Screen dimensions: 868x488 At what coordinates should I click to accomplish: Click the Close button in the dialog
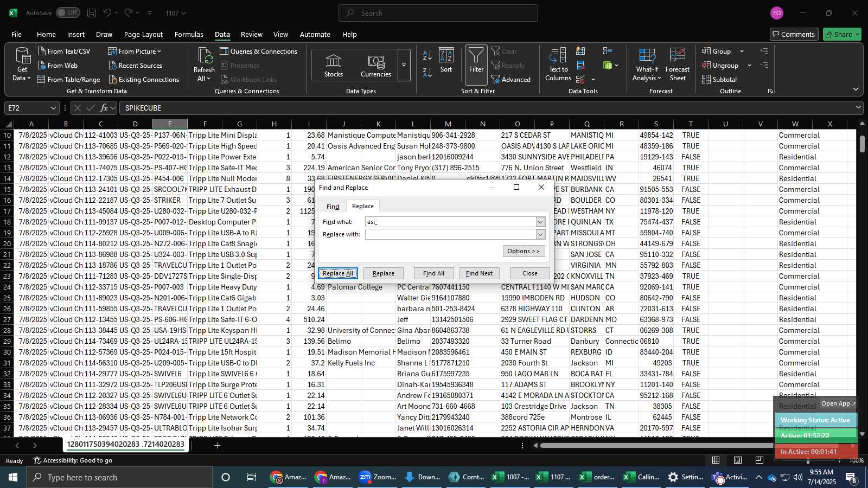tap(530, 273)
